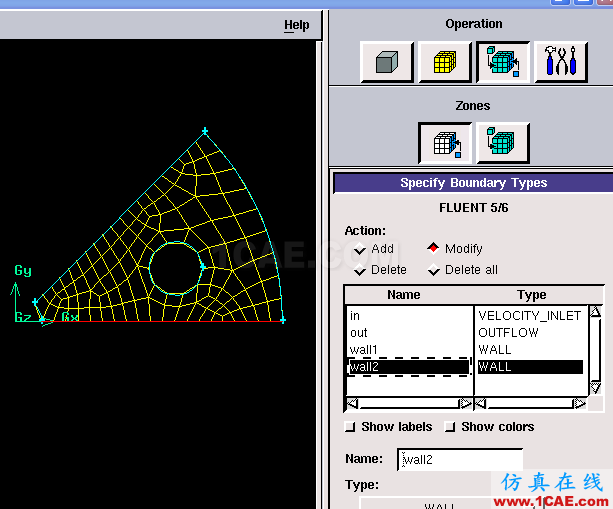Click Type column right scroll arrow
The image size is (613, 509).
(580, 403)
